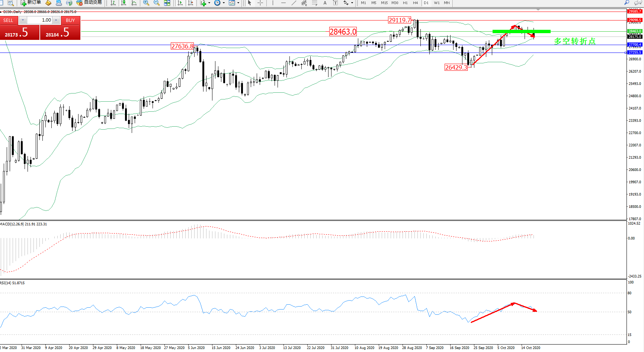Screen dimensions: 644x352
Task: Click the lot size 1.00 field
Action: tap(39, 20)
